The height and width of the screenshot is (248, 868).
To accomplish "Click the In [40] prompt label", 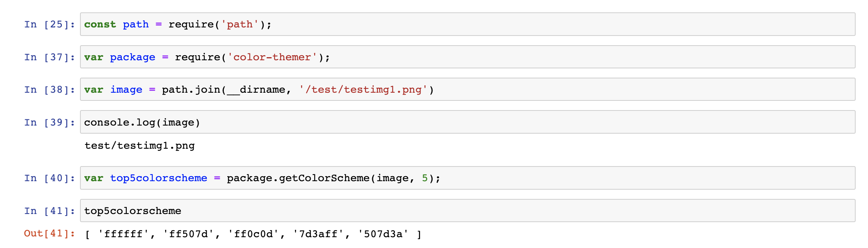I will pyautogui.click(x=49, y=178).
